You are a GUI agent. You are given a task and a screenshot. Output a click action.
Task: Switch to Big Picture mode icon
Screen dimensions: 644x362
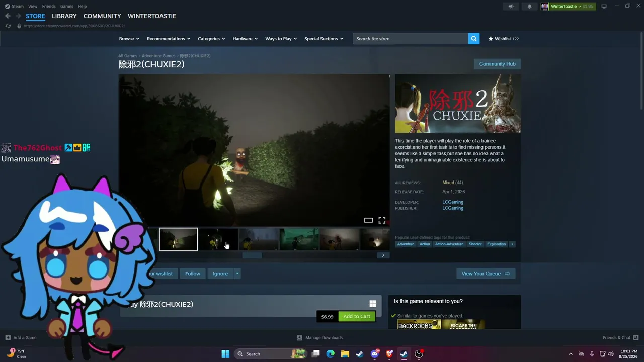click(x=604, y=6)
